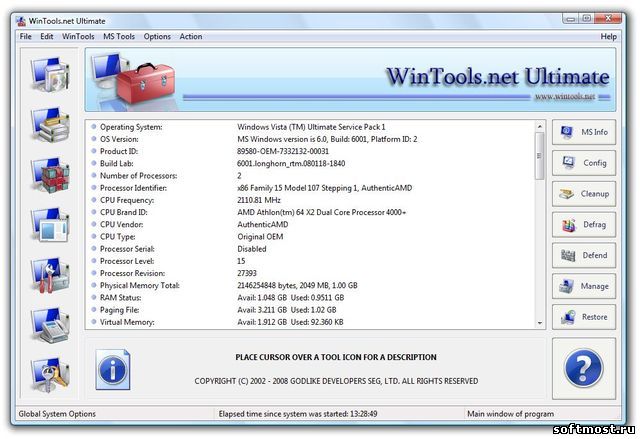Click the Place Cursor Over a Tool Icon text
This screenshot has width=640, height=439.
(336, 357)
